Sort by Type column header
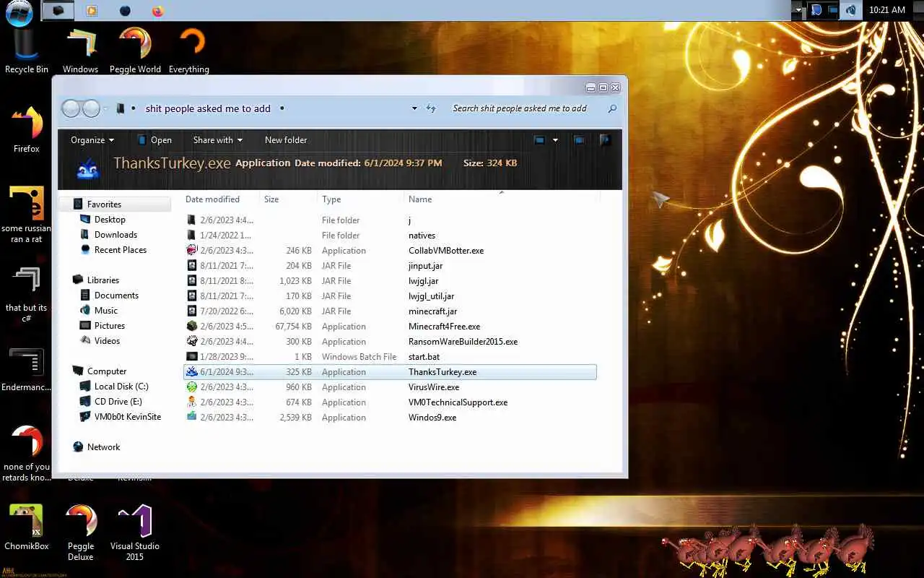924x578 pixels. coord(359,199)
